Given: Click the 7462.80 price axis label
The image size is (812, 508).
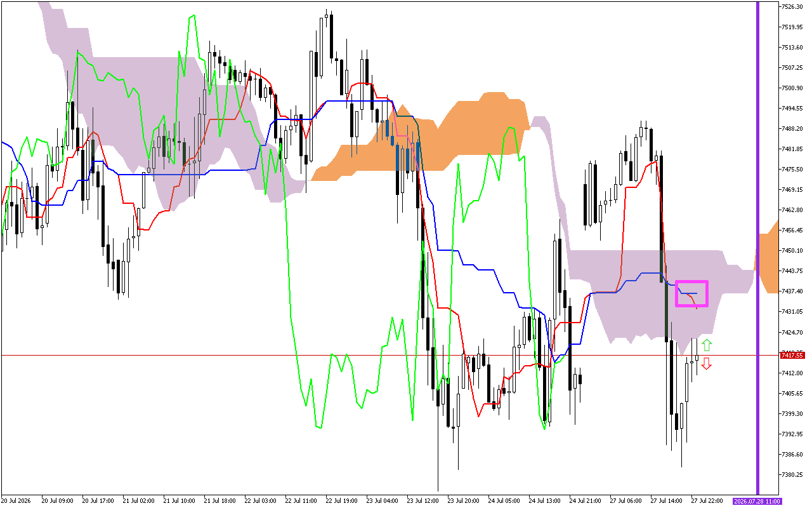Looking at the screenshot, I should point(792,210).
